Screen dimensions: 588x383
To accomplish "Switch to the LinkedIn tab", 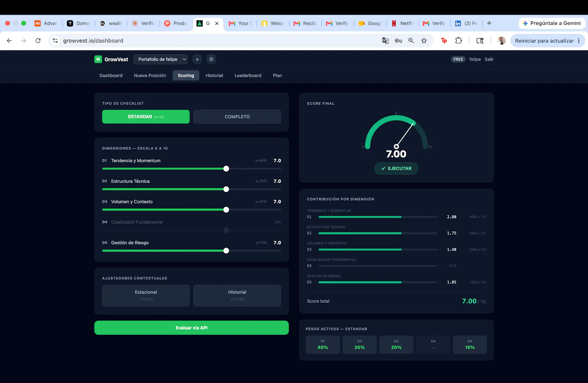I will click(x=466, y=23).
